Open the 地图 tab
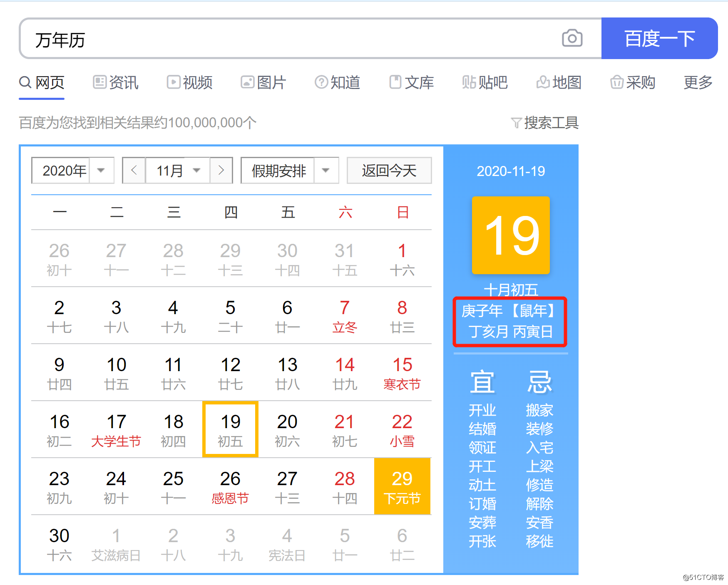Image resolution: width=728 pixels, height=585 pixels. tap(559, 82)
